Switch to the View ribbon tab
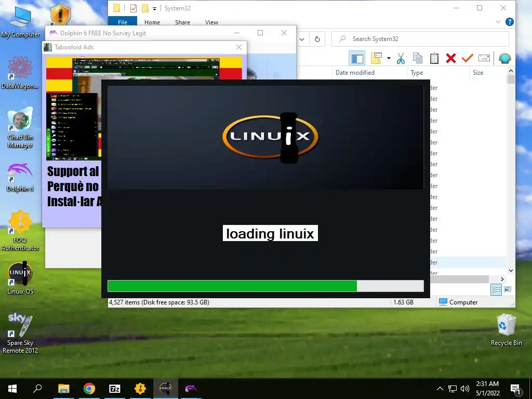This screenshot has height=399, width=532. point(212,22)
